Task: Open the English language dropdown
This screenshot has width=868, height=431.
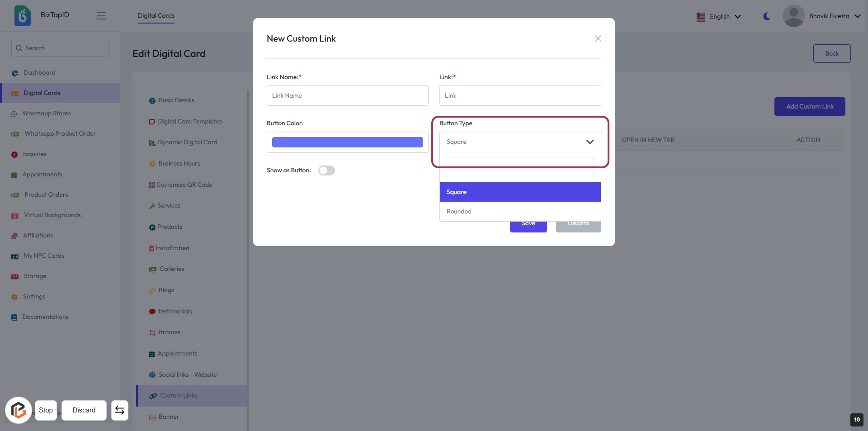Action: click(719, 17)
